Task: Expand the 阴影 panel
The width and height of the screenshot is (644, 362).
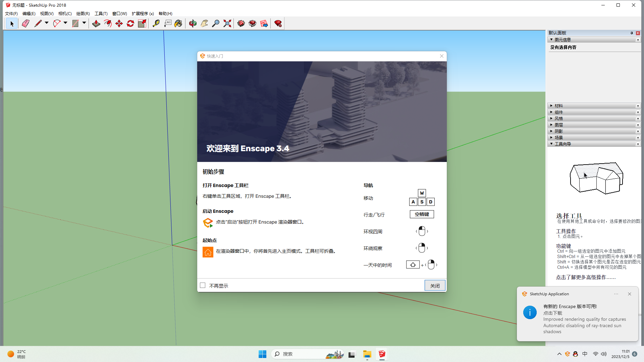Action: pyautogui.click(x=558, y=131)
